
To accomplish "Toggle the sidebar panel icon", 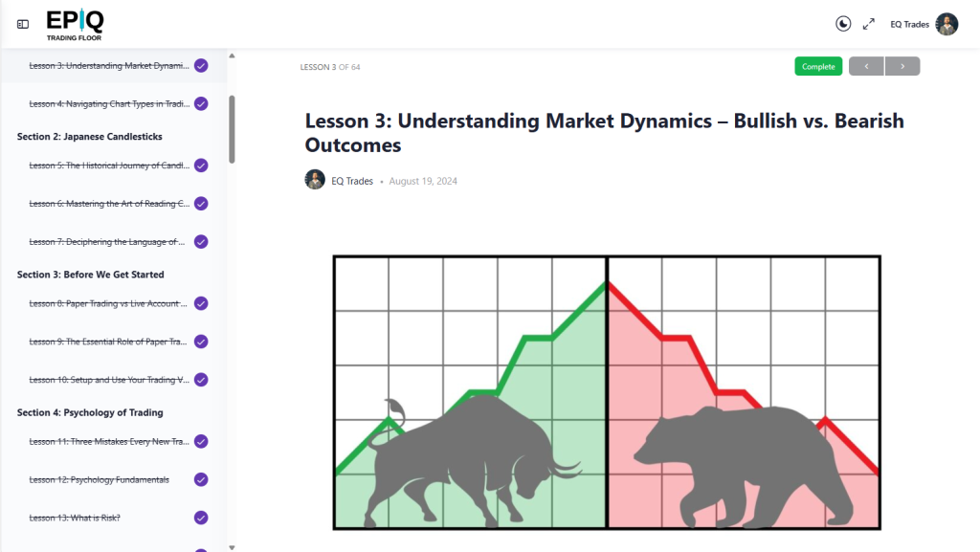I will pos(23,24).
